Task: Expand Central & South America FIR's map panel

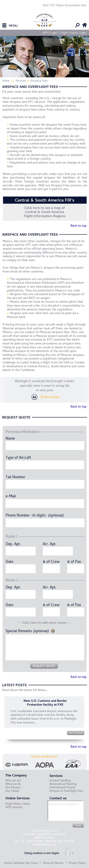Action: point(44,200)
